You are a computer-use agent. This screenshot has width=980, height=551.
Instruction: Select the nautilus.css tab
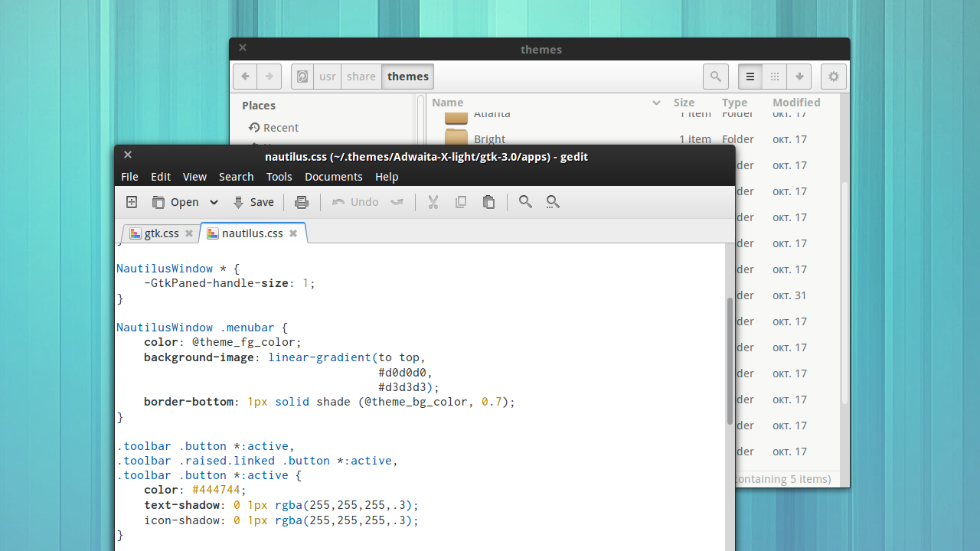(252, 233)
